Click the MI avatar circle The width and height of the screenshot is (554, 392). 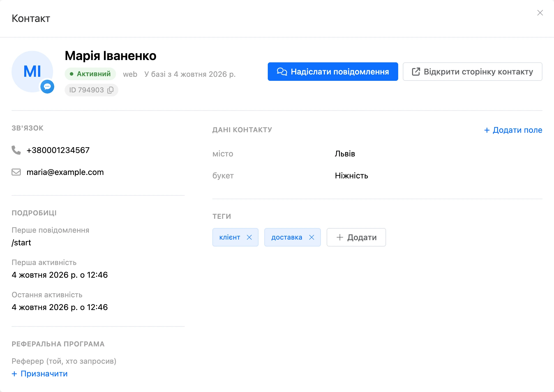point(32,72)
